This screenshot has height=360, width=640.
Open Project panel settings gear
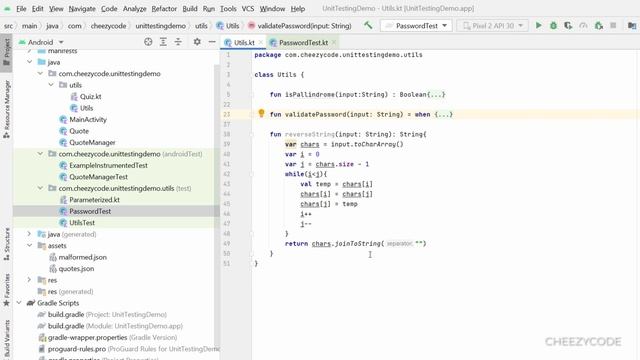coord(197,42)
